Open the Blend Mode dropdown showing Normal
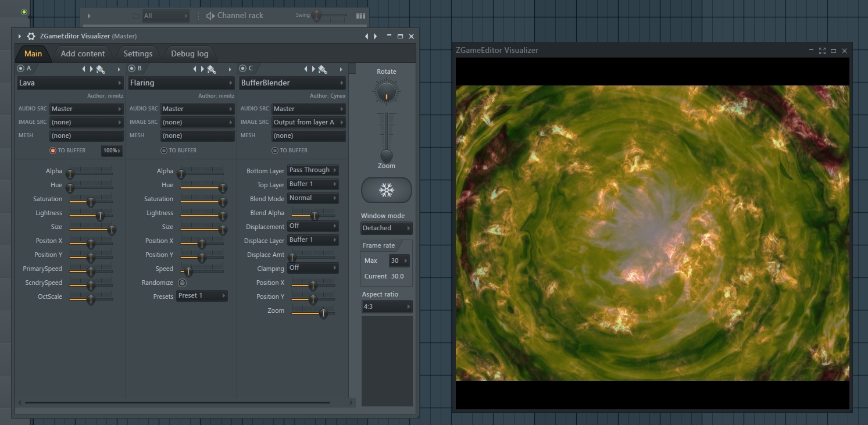The image size is (868, 425). coord(313,198)
